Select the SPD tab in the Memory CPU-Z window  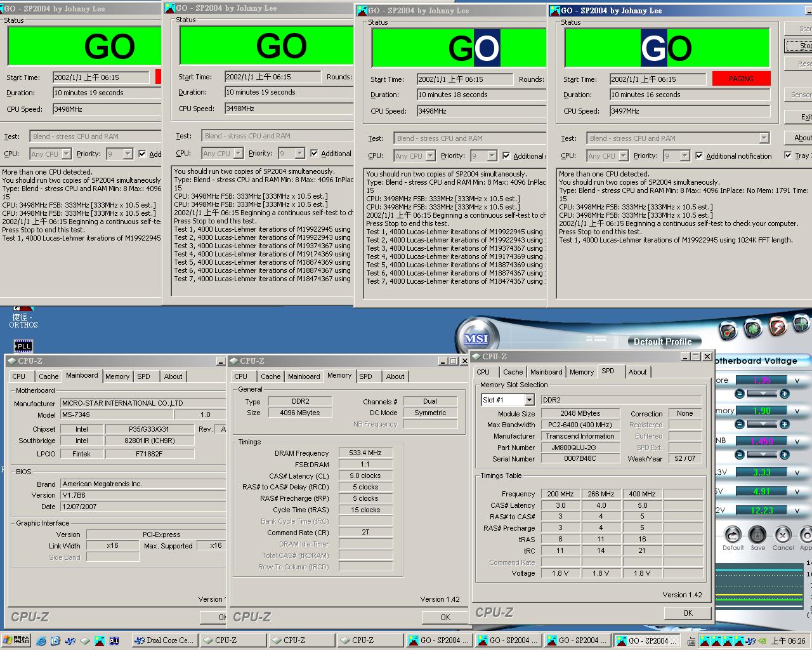(x=366, y=376)
